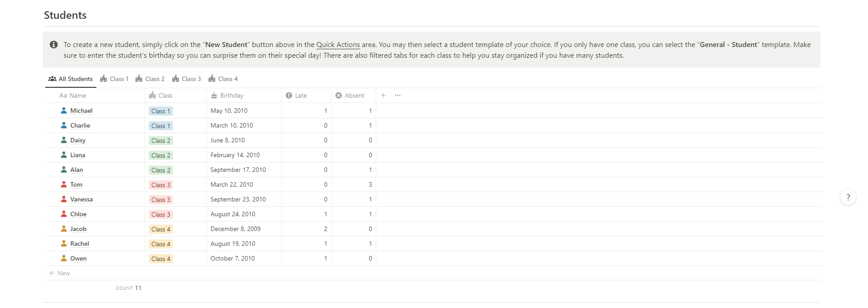This screenshot has height=308, width=868.
Task: Click the people icon on the All Students tab
Action: click(x=52, y=78)
